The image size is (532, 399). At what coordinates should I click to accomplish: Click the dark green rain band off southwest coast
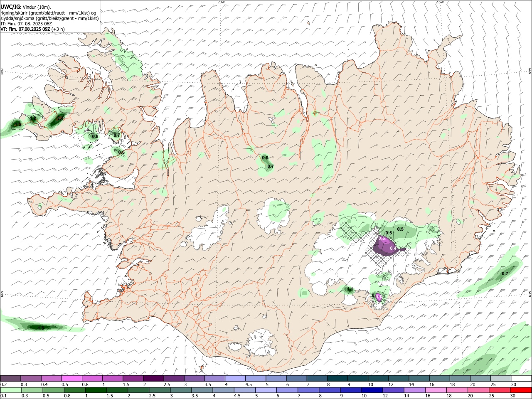tap(42, 328)
